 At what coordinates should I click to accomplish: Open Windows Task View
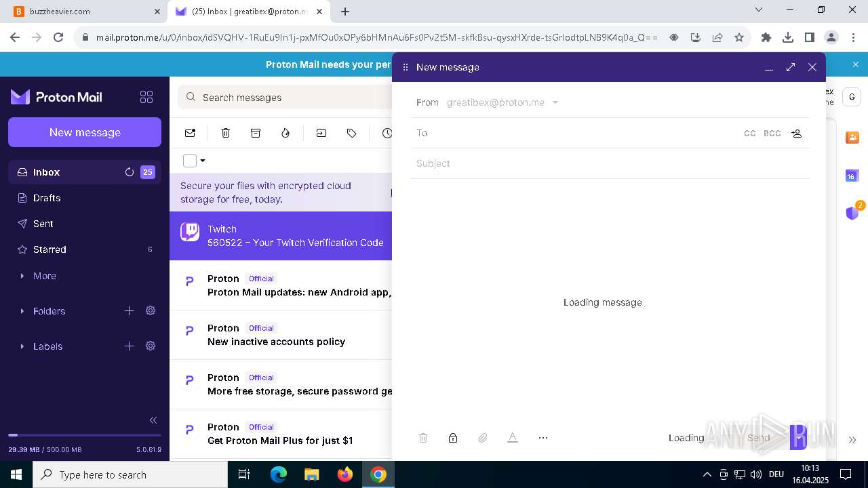pos(244,474)
